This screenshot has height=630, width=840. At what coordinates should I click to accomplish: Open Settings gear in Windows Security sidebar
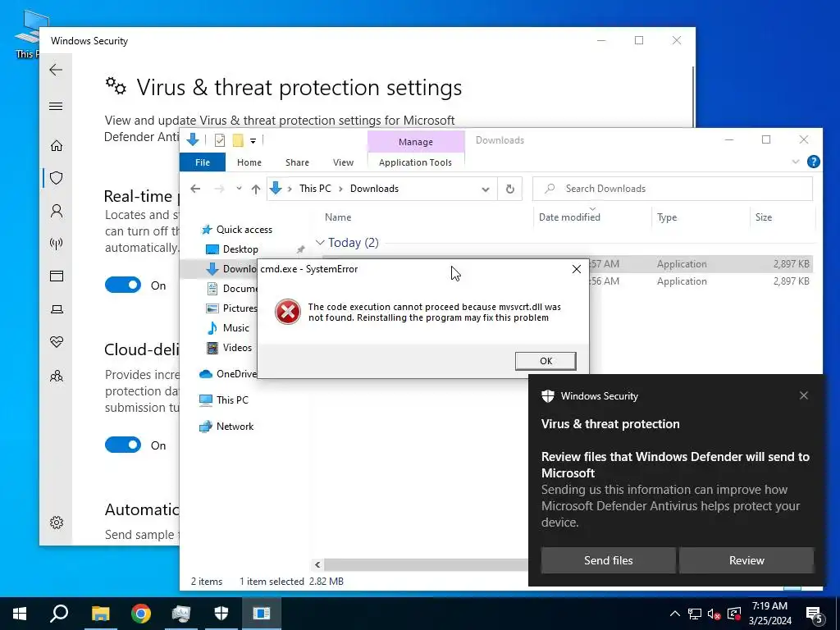point(57,523)
